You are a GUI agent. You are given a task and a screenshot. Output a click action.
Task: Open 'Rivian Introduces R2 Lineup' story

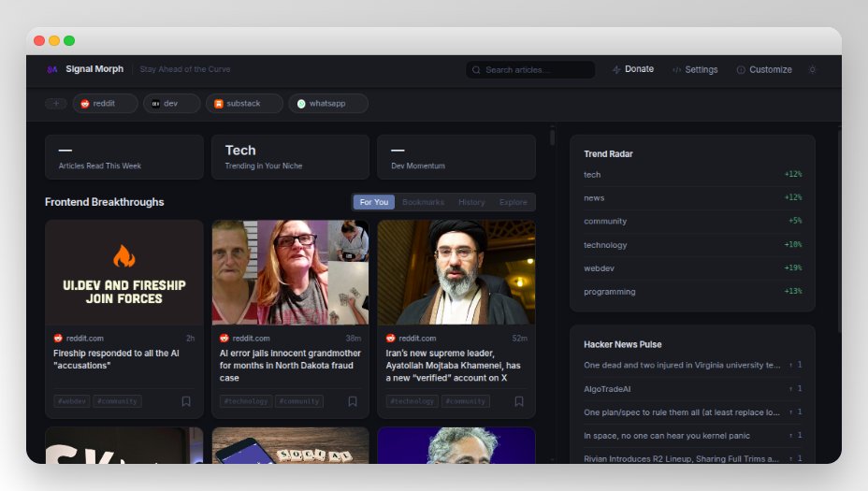point(682,459)
